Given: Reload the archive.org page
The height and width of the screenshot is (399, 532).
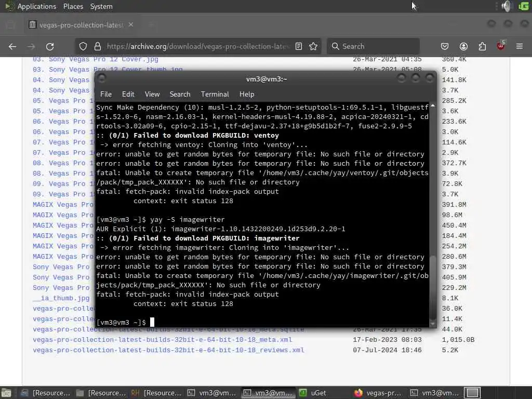Looking at the screenshot, I should click(50, 46).
